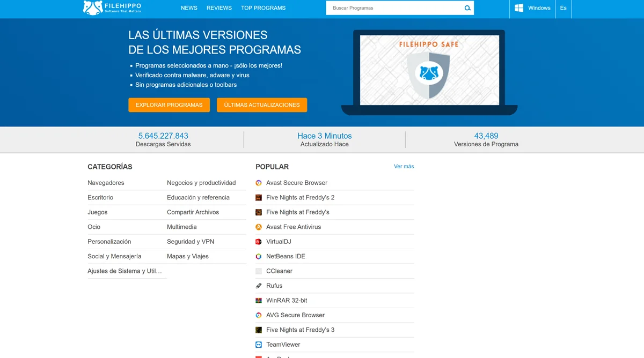Screen dimensions: 644x358
Task: Open the Seguridad y VPN category
Action: (x=191, y=242)
